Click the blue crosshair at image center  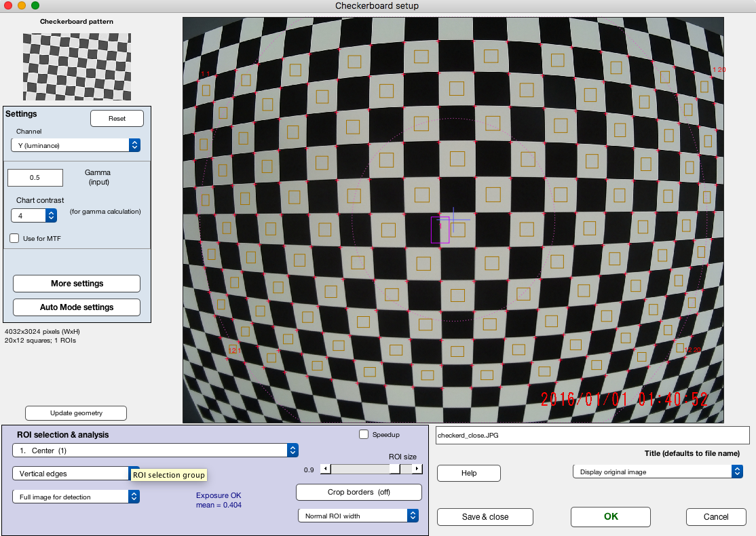tap(453, 220)
